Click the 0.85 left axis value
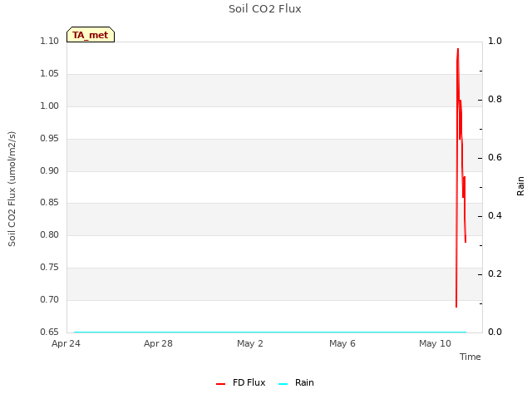This screenshot has width=532, height=399. 50,202
